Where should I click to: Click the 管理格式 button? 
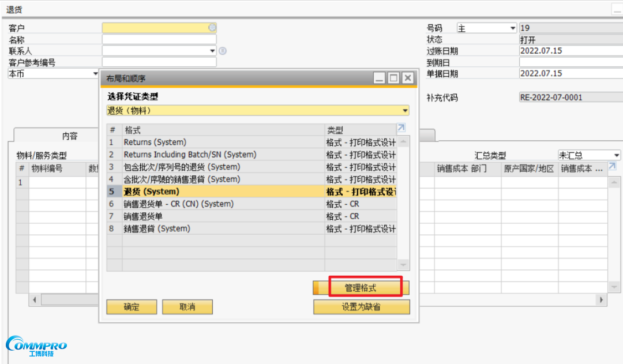pos(361,287)
